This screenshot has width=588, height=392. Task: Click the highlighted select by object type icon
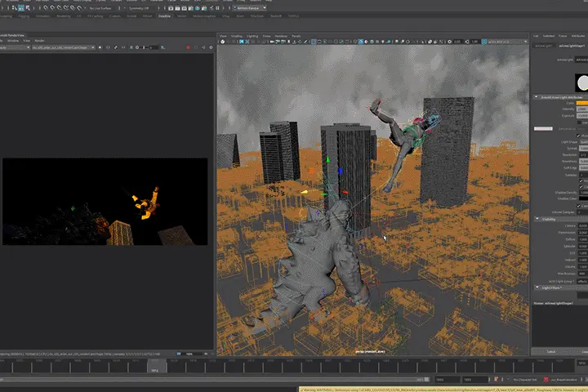21,8
